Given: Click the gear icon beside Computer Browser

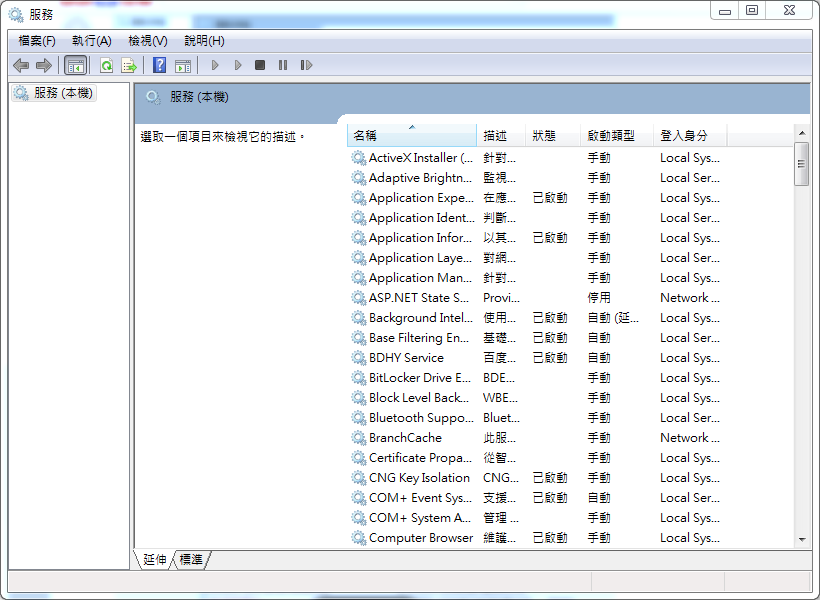Looking at the screenshot, I should pos(358,538).
